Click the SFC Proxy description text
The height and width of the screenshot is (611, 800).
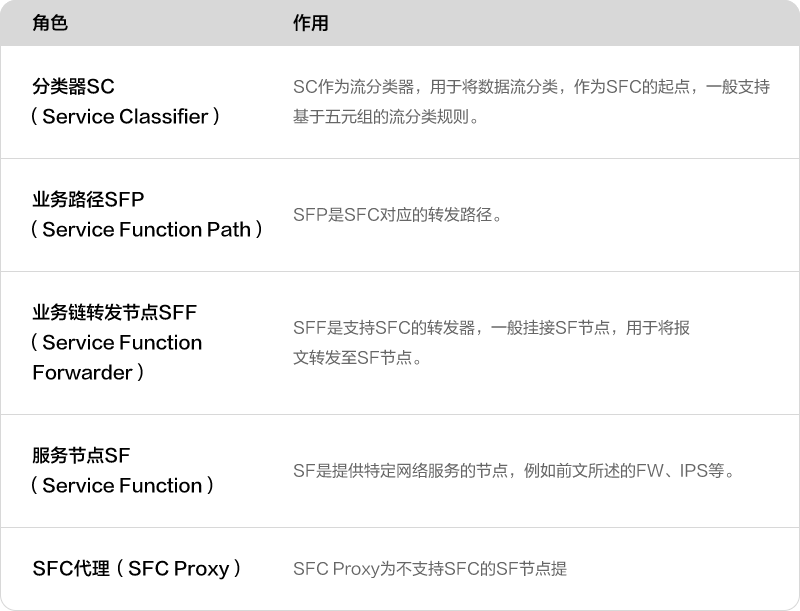pos(430,569)
